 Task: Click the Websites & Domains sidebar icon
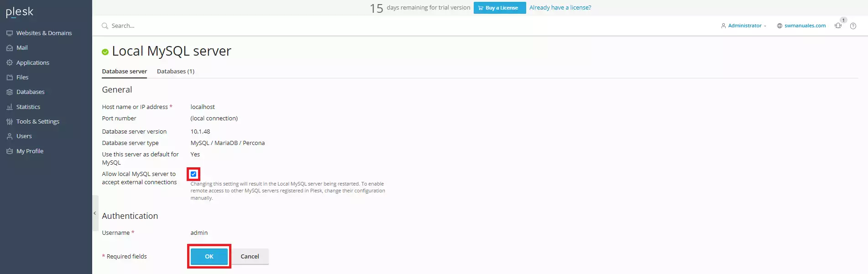[10, 33]
